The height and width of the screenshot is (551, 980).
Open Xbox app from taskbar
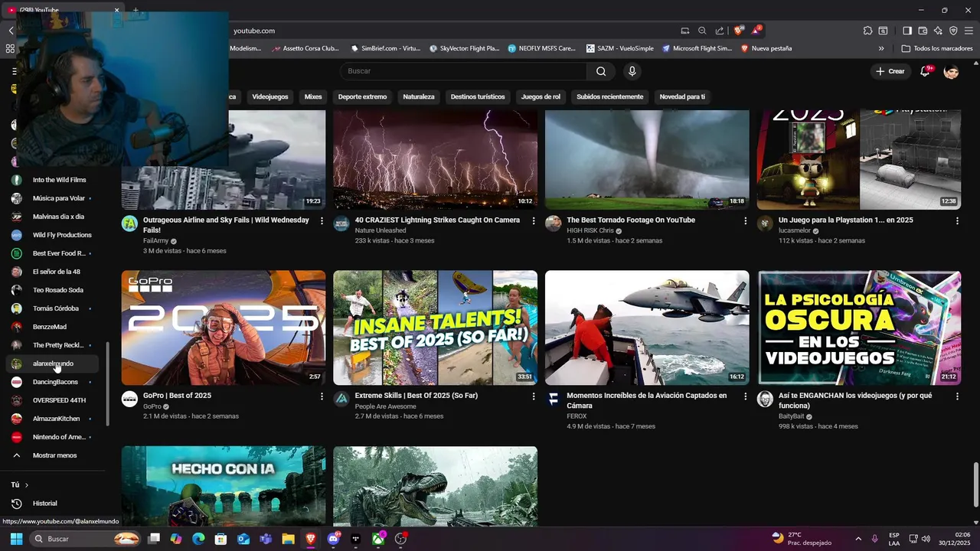coord(378,539)
